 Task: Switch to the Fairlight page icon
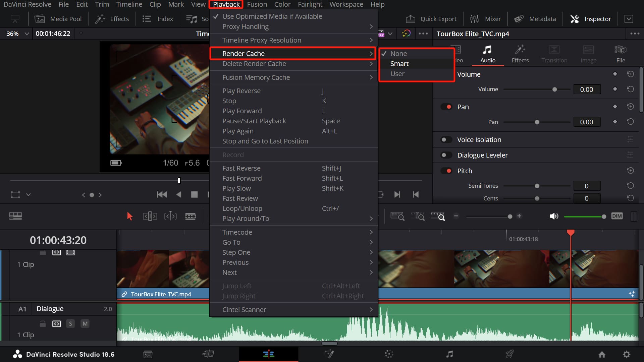[449, 354]
